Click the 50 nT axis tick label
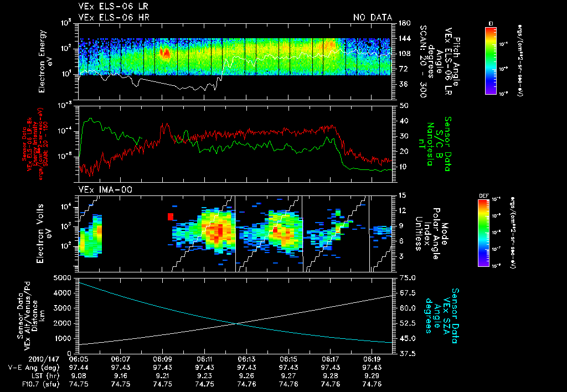 click(403, 106)
